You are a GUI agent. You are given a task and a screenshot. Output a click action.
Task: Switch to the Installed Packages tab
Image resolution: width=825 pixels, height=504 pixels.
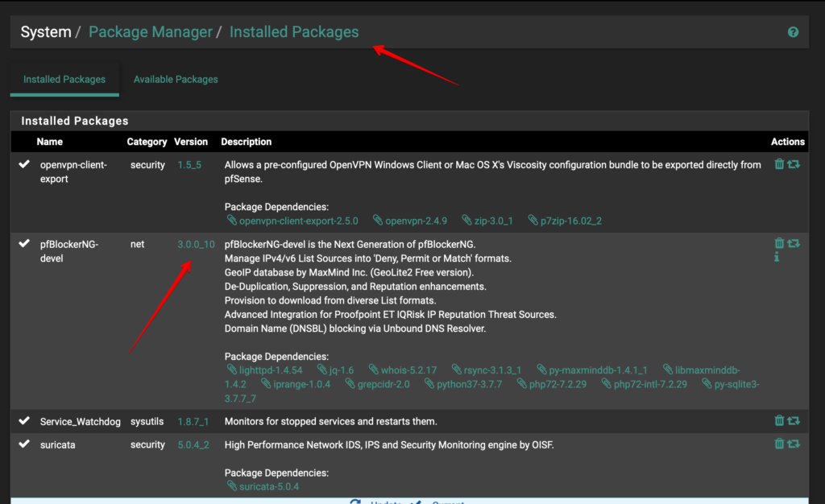pos(64,80)
